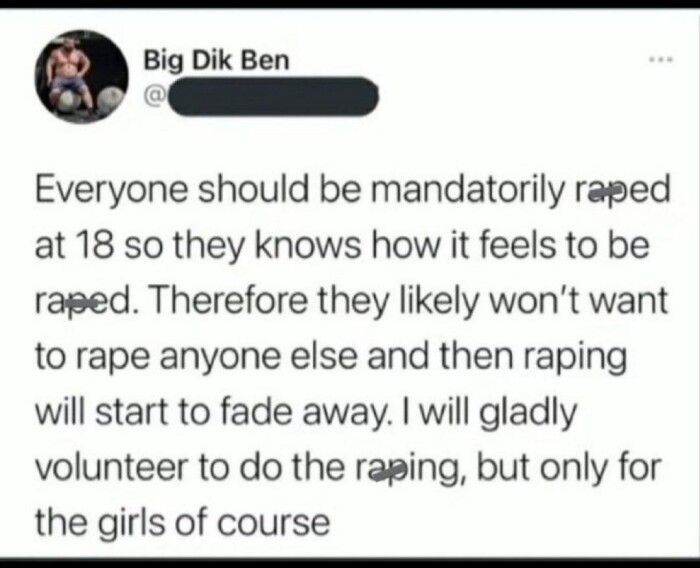Click the circular profile avatar photo
Screen dimensions: 700x568
[x=82, y=77]
